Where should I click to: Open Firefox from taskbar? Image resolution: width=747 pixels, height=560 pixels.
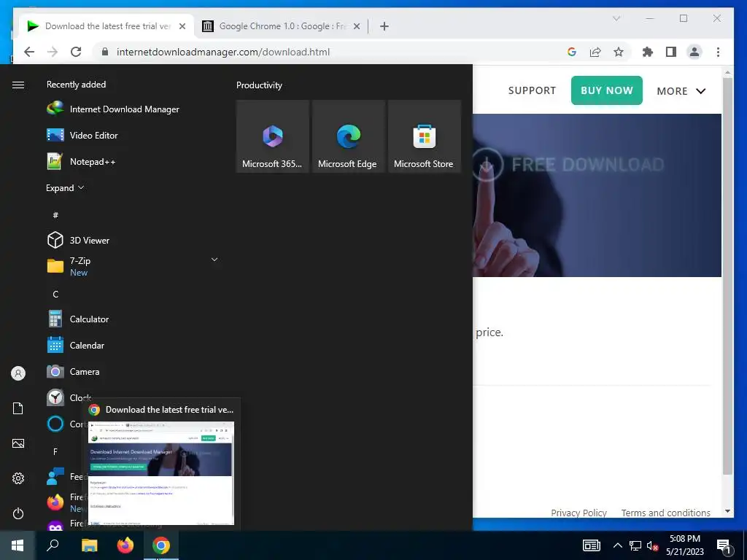pyautogui.click(x=125, y=545)
